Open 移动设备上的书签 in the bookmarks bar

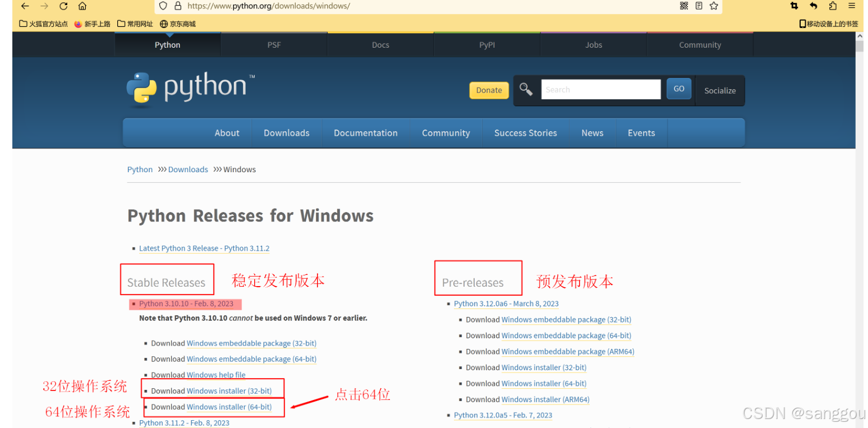pos(829,24)
